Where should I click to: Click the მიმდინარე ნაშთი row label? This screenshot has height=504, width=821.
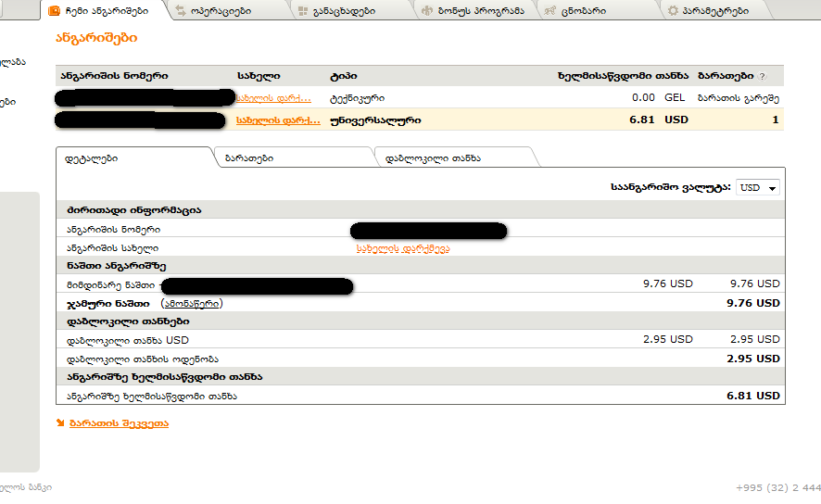tap(110, 285)
